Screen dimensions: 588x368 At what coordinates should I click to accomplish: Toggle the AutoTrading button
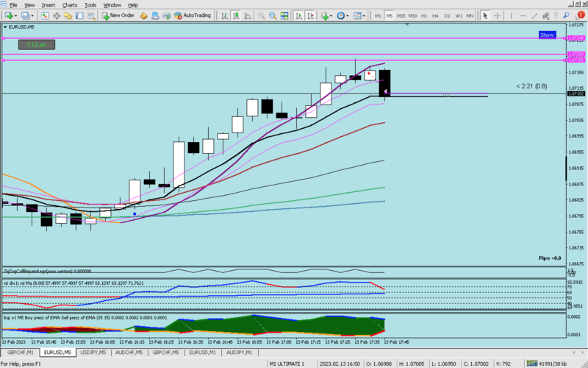(x=193, y=15)
